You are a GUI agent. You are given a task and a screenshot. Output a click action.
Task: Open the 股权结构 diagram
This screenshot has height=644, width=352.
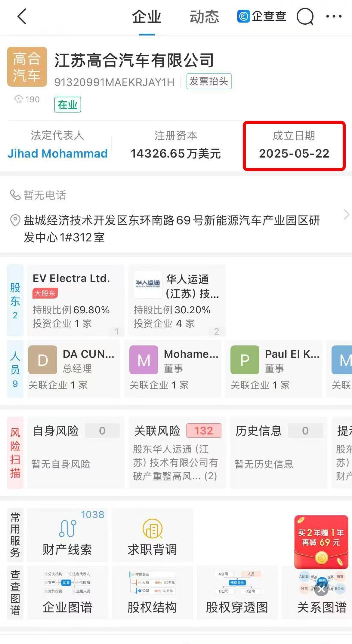coord(153,592)
